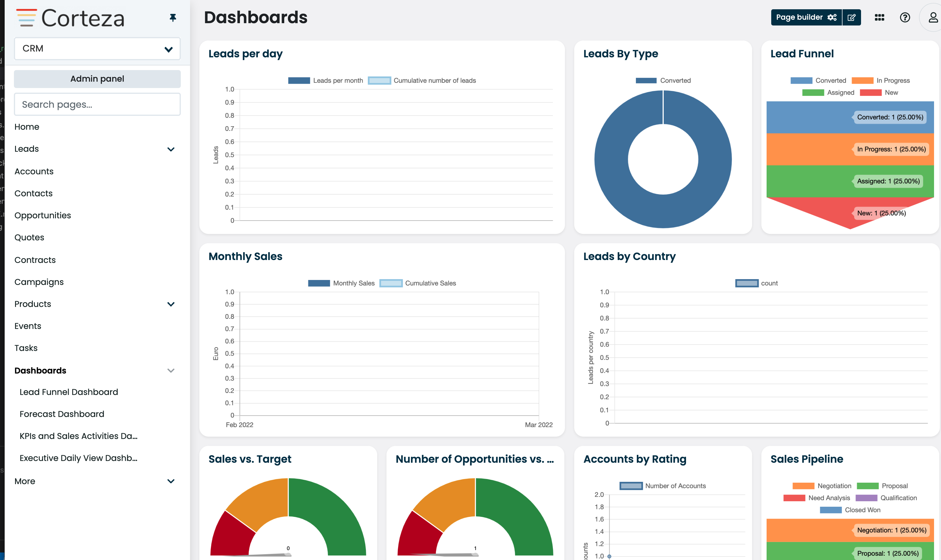Toggle In Progress legend in Lead Funnel

click(x=881, y=80)
